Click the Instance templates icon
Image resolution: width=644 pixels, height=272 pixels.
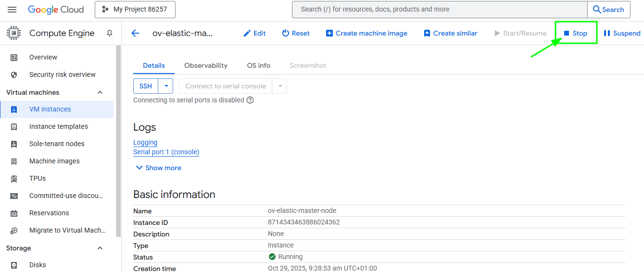click(x=14, y=126)
